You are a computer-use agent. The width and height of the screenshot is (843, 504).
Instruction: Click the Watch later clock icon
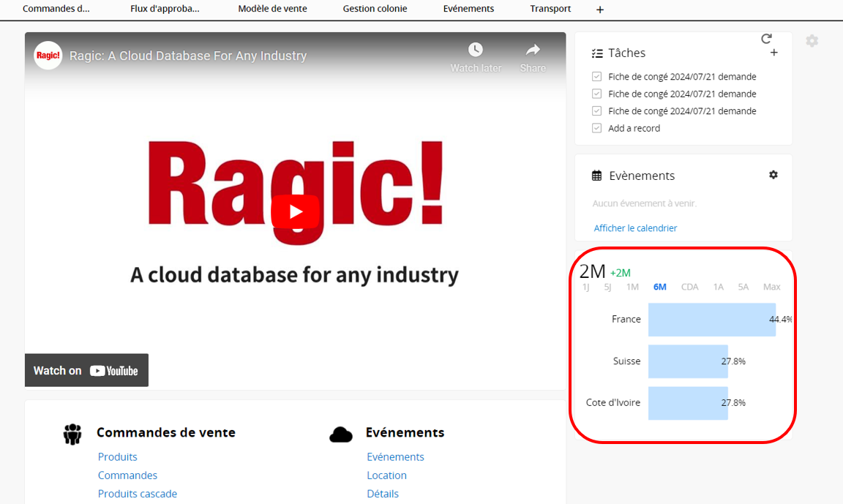pos(475,50)
